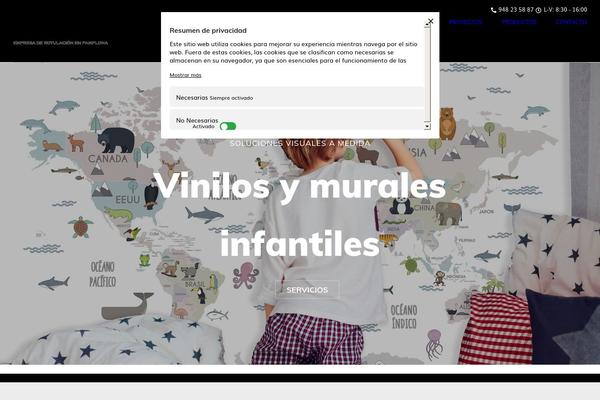
Task: Click the 'Empresa de rotulación en Pamplona' tagline
Action: 60,43
